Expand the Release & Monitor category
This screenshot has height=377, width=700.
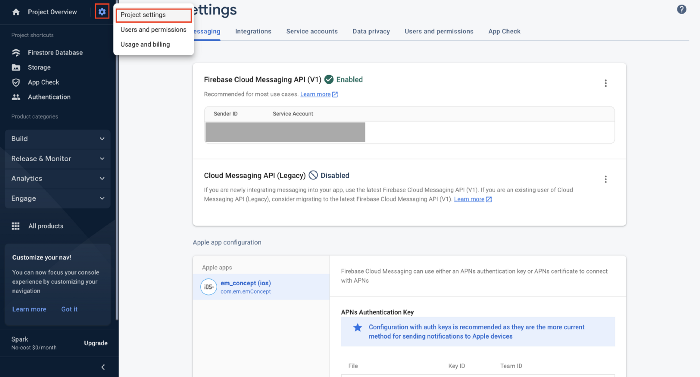(x=58, y=159)
